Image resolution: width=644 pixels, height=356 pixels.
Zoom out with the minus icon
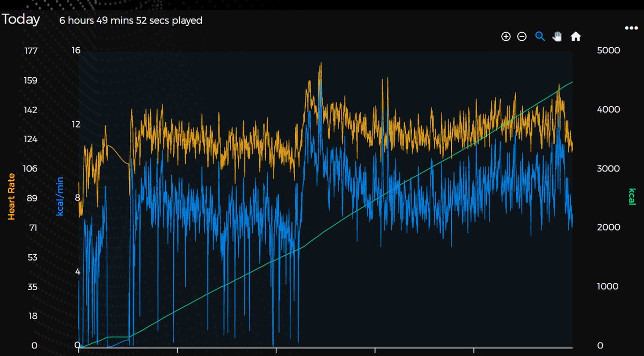(x=522, y=36)
